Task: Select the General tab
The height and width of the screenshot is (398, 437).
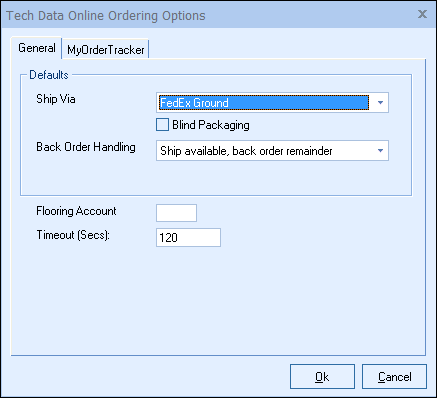Action: pos(37,48)
